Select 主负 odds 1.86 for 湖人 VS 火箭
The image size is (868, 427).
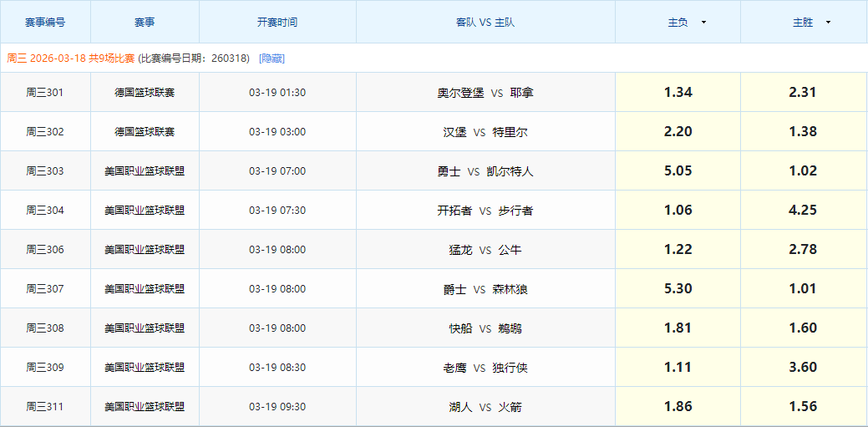[678, 407]
